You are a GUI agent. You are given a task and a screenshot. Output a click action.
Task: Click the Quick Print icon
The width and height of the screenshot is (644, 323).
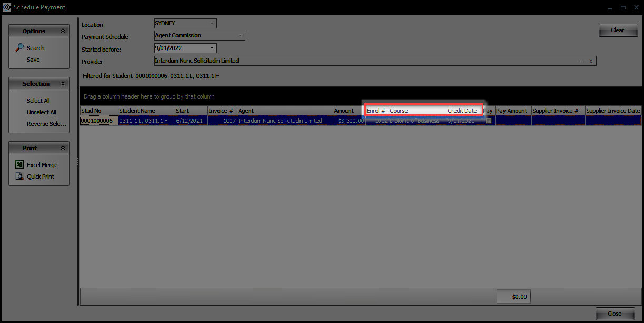19,177
